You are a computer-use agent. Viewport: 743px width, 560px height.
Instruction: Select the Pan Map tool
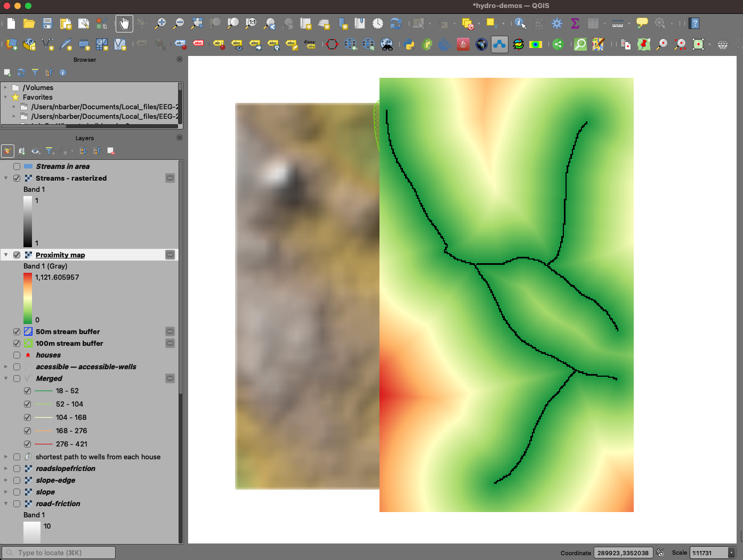click(x=124, y=23)
